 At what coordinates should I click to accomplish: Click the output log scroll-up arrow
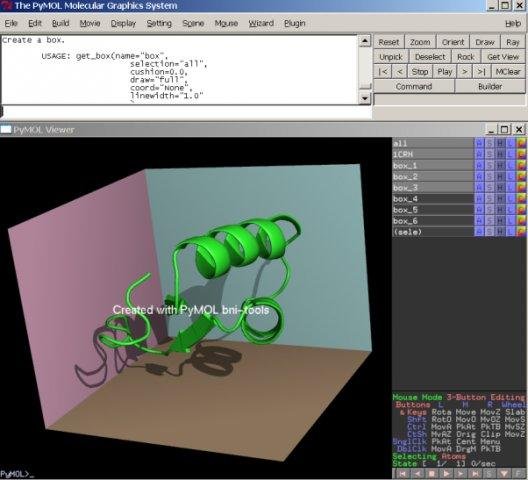[x=365, y=41]
